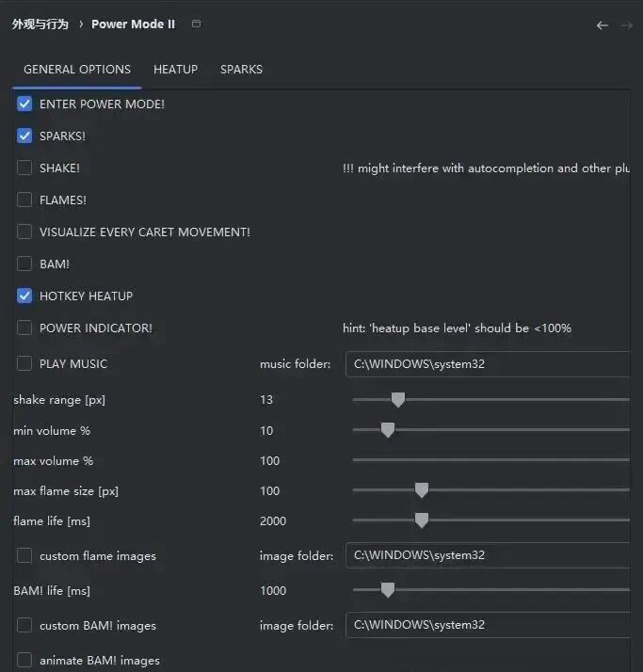Viewport: 643px width, 672px height.
Task: Open the 外观与行为 breadcrumb
Action: coord(40,24)
